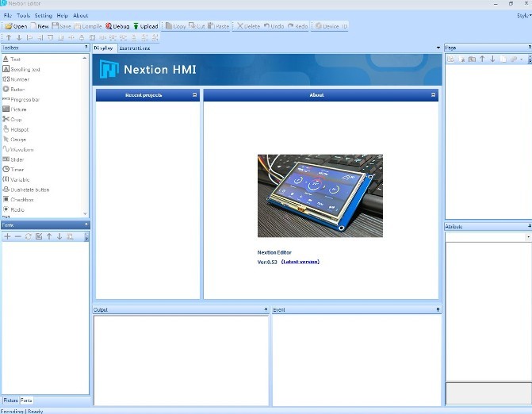Click the bring-up arrow in the alignment toolbar

[x=9, y=37]
